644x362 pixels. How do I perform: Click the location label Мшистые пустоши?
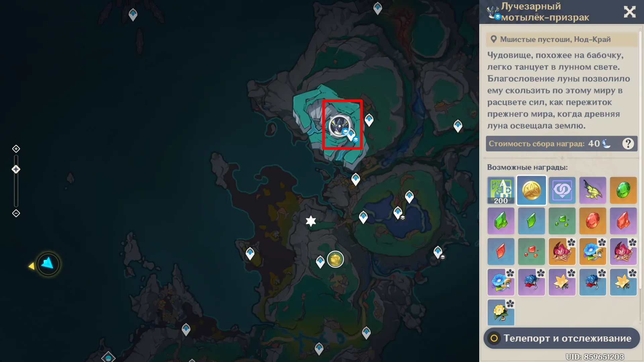click(x=555, y=39)
